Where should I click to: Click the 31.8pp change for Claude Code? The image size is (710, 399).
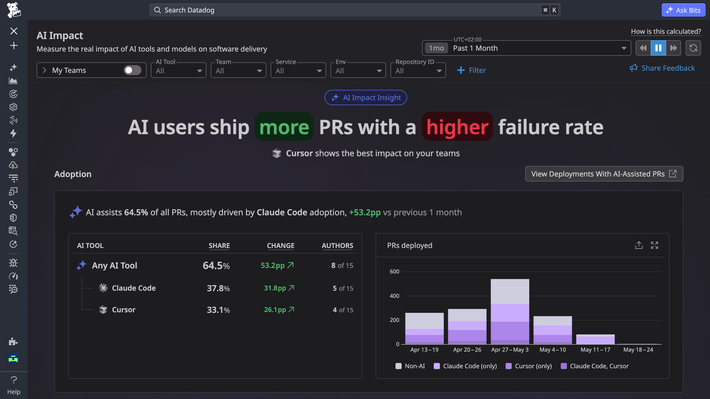click(x=279, y=288)
